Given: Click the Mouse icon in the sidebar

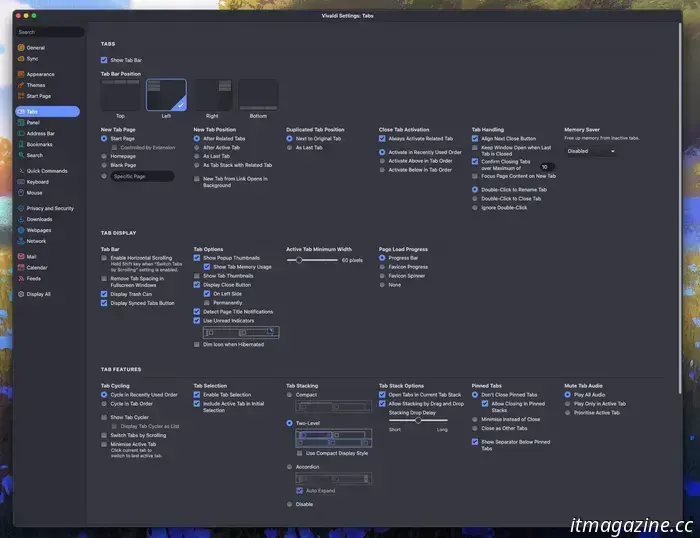Looking at the screenshot, I should [21, 193].
